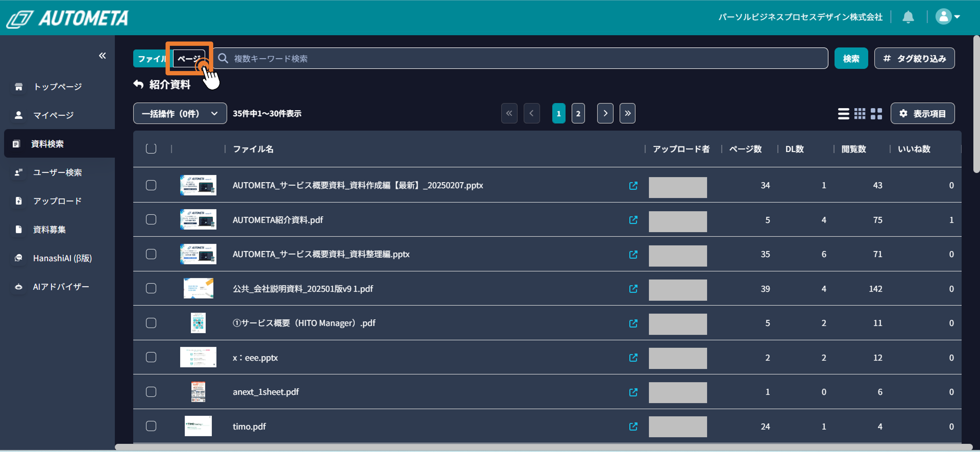
Task: Click thumbnail of anext_1sheet.pdf
Action: tap(198, 391)
